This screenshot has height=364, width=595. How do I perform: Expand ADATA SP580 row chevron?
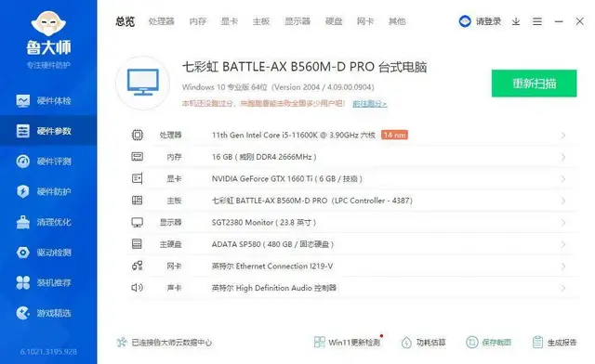563,244
